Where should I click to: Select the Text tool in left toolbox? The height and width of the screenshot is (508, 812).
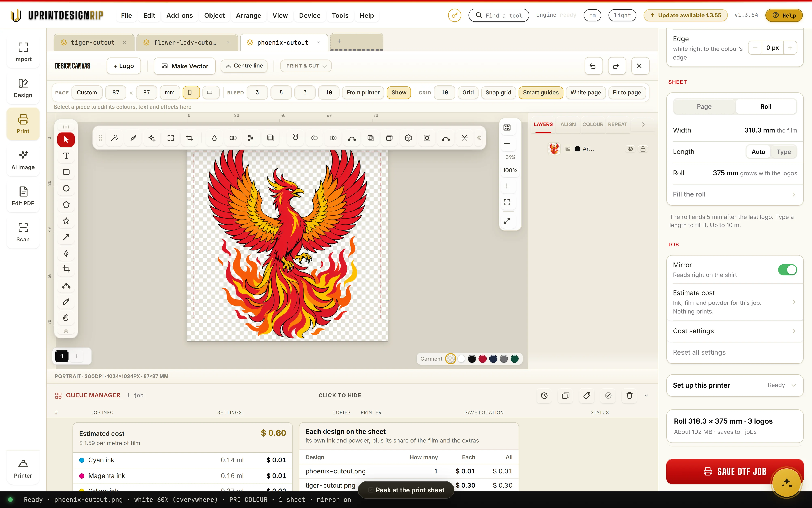pos(66,156)
